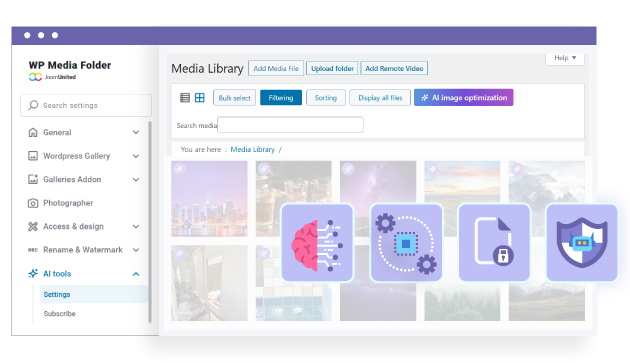This screenshot has height=363, width=630.
Task: Click the robot shield icon tile
Action: 582,243
